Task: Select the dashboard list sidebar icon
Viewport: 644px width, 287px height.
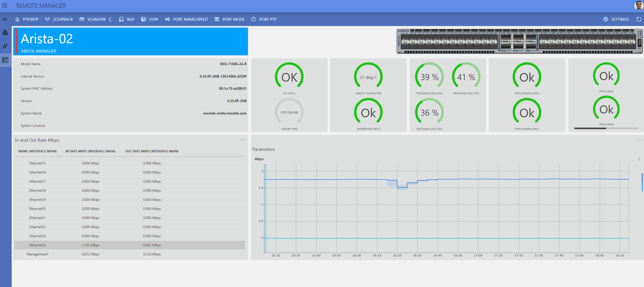Action: (x=5, y=60)
